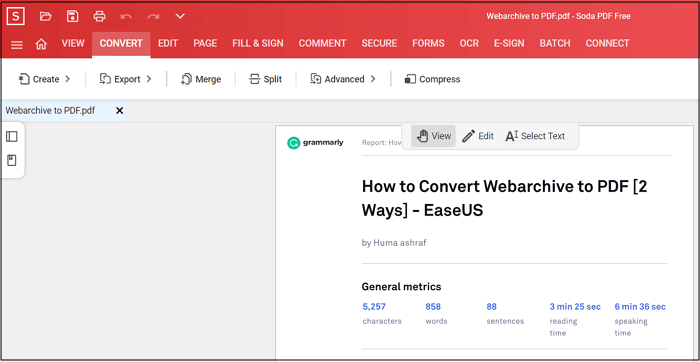700x362 pixels.
Task: Expand the Export submenu chevron
Action: point(149,79)
